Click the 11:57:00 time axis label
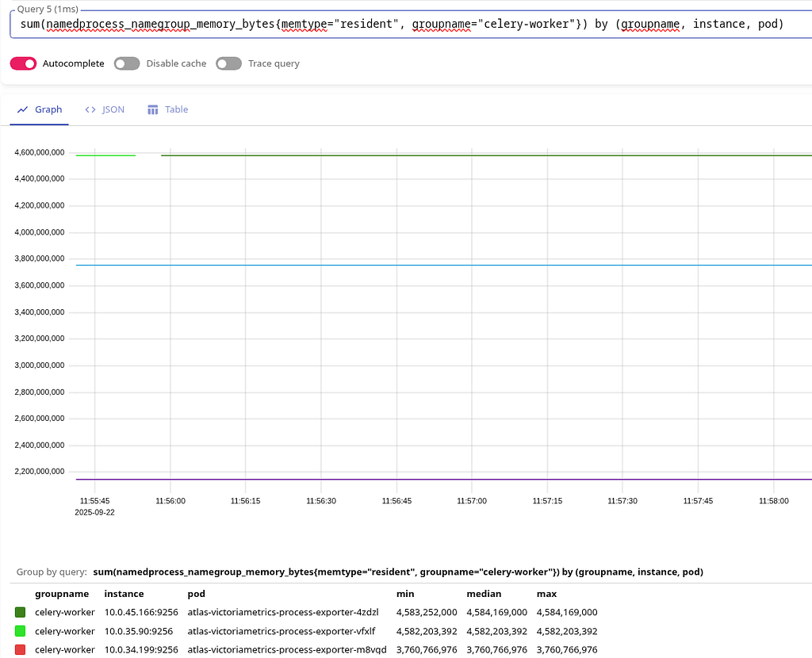 click(x=472, y=501)
